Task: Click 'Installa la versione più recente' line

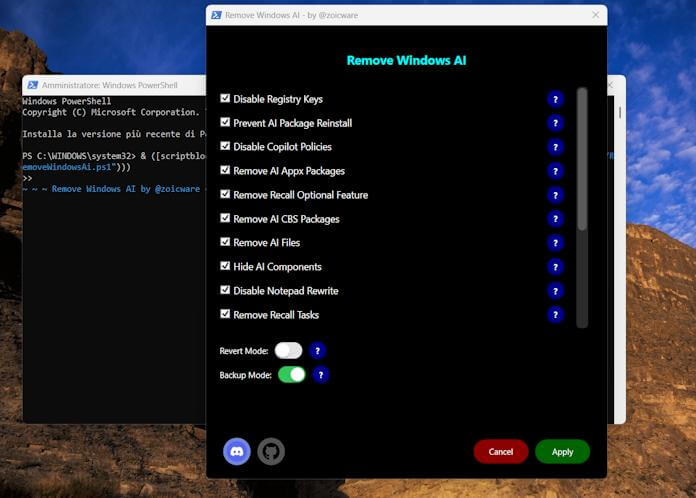Action: point(114,134)
